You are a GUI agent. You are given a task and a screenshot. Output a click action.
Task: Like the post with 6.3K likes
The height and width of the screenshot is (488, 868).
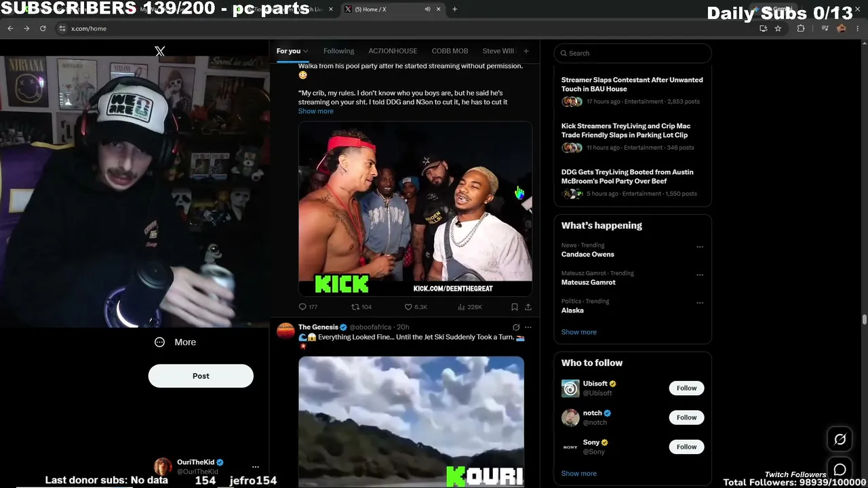point(416,307)
